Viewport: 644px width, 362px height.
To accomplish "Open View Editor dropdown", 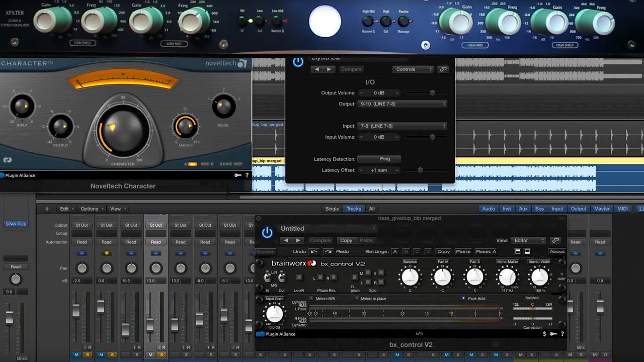I will [528, 240].
